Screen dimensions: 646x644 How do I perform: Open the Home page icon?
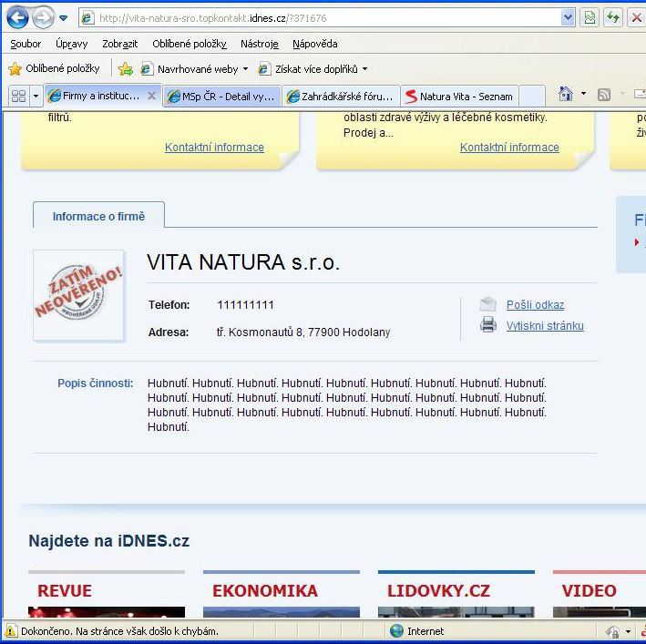point(566,95)
